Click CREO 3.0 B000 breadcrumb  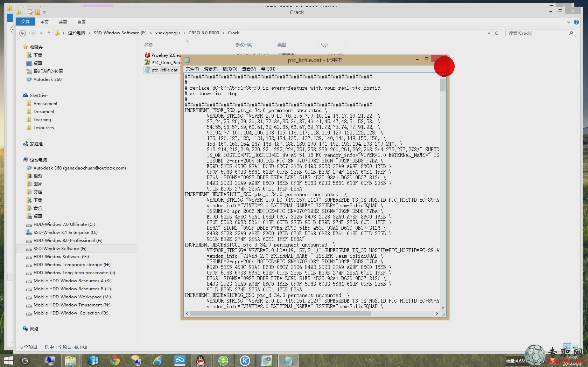(204, 33)
